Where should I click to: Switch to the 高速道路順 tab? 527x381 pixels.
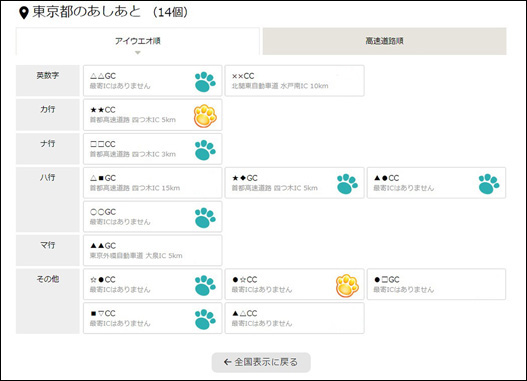(x=384, y=41)
